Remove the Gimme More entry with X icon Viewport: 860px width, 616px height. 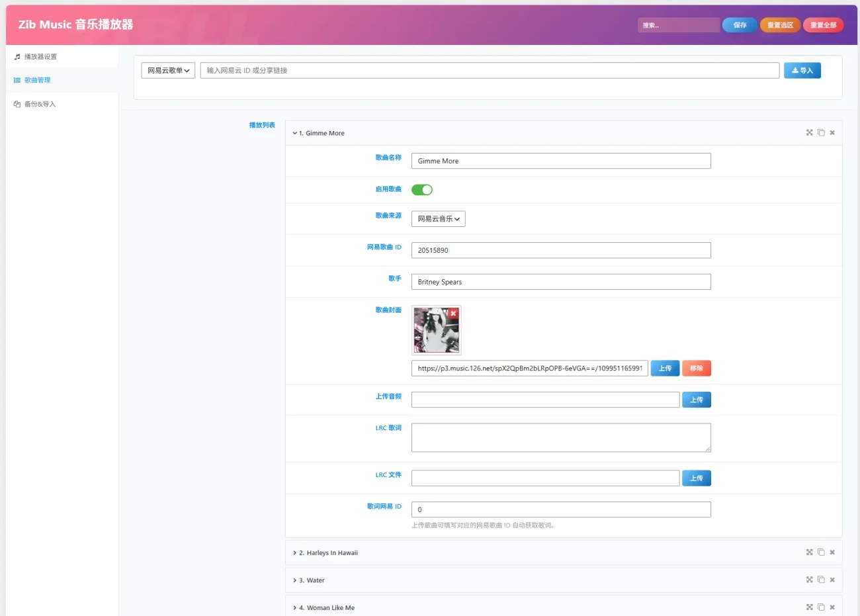click(x=832, y=133)
